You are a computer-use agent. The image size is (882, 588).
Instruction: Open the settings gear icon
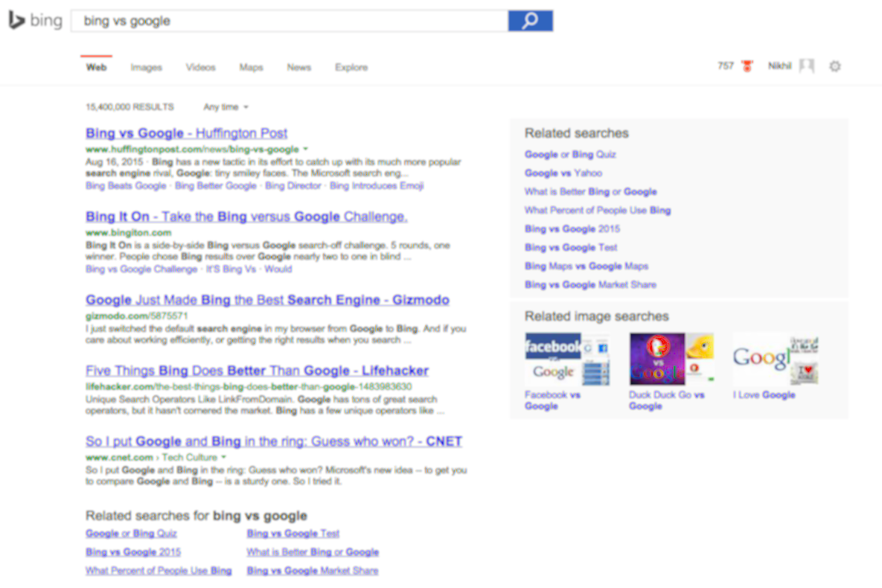click(835, 66)
